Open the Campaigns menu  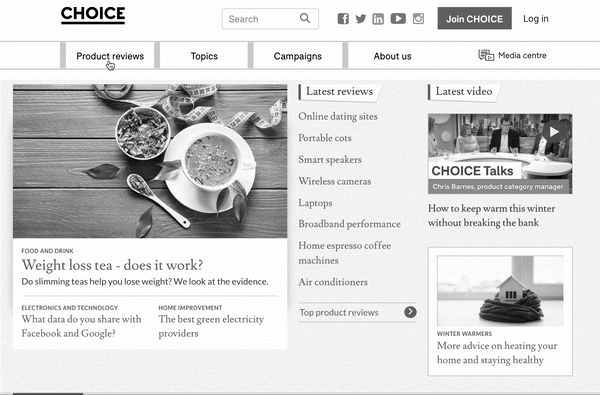click(x=297, y=56)
